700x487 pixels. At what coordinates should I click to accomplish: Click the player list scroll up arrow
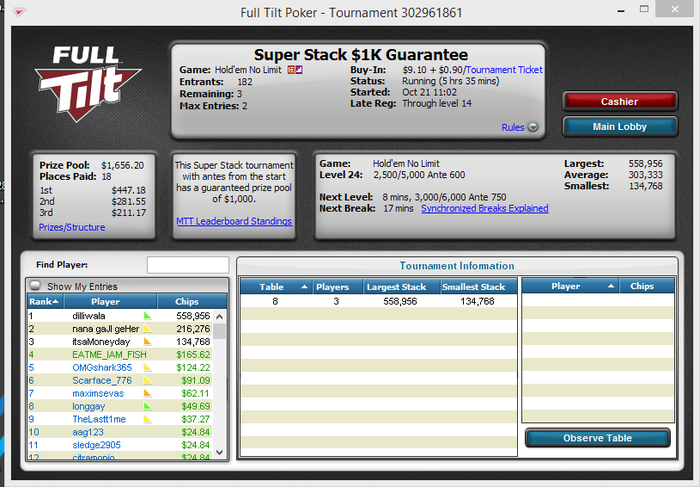219,316
